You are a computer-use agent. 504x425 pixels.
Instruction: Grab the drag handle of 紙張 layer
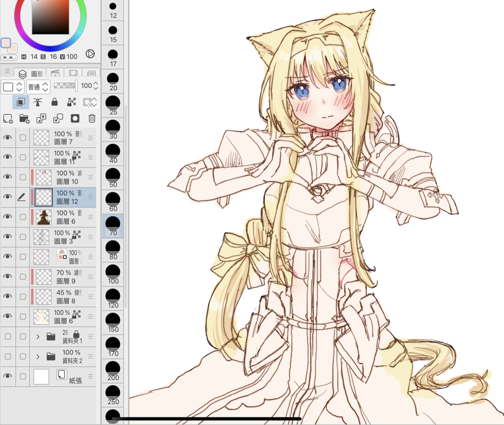coord(91,376)
